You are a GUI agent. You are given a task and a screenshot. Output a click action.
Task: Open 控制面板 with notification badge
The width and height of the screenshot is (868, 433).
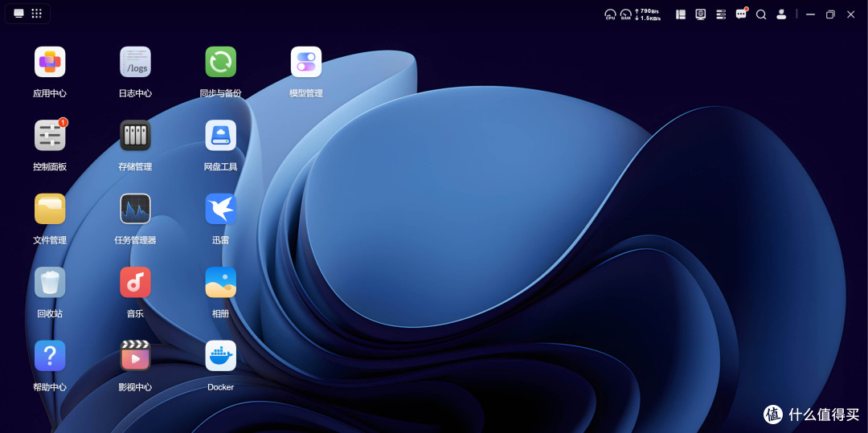pos(50,136)
